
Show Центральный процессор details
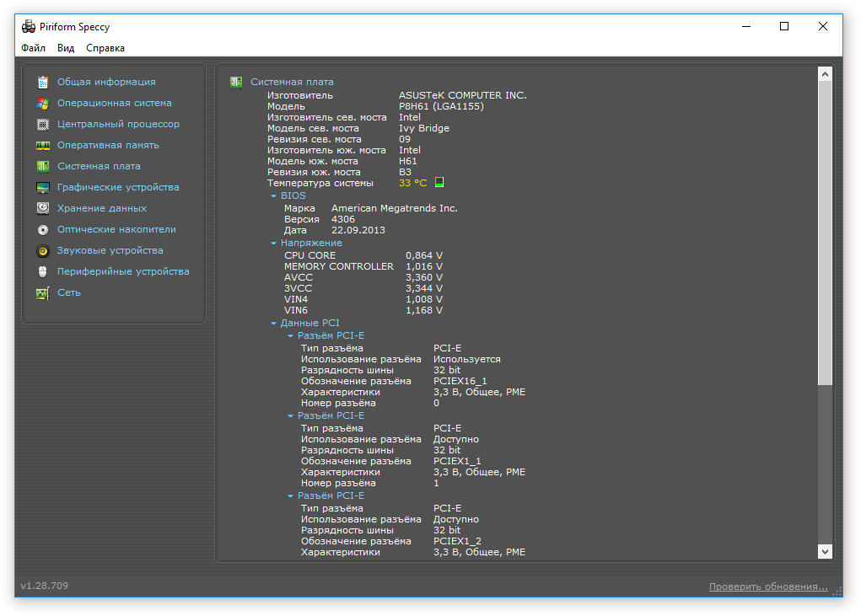(x=118, y=124)
